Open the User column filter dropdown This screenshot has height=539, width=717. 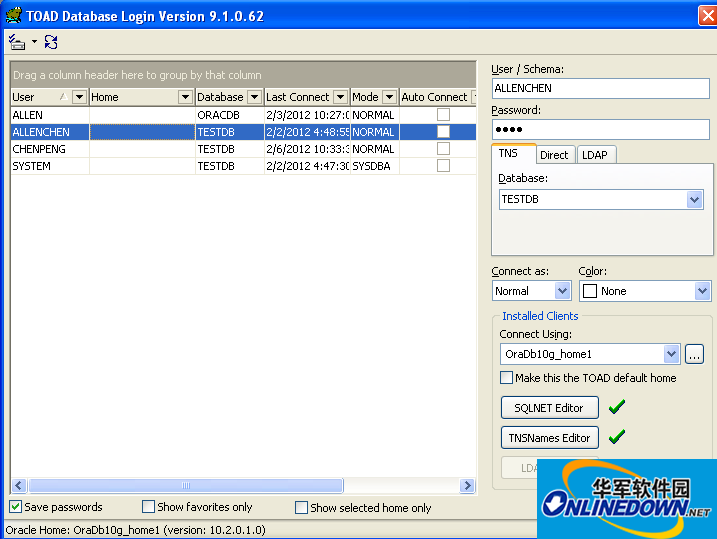tap(80, 97)
